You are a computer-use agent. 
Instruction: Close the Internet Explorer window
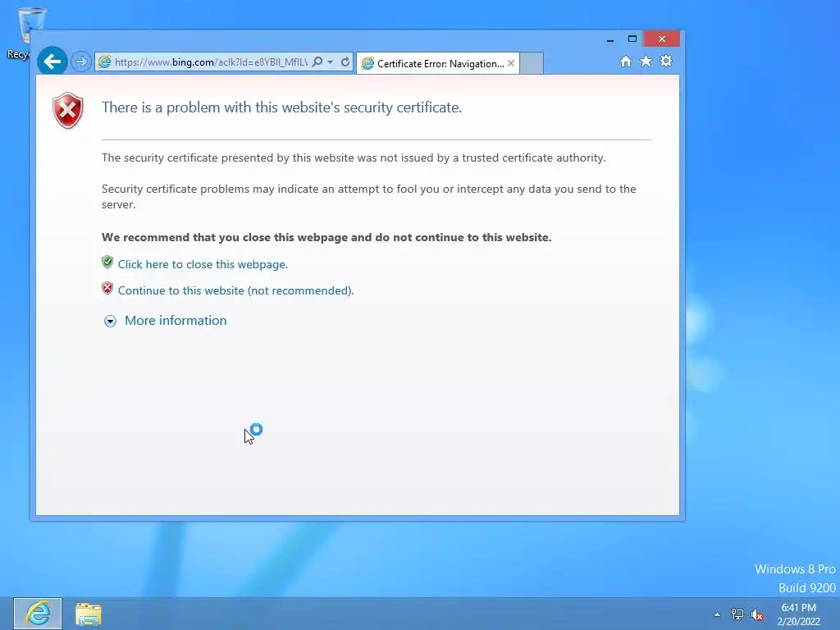tap(662, 39)
